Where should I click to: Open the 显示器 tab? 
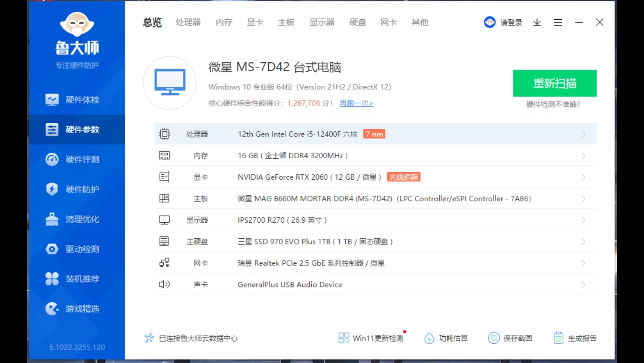[x=322, y=22]
